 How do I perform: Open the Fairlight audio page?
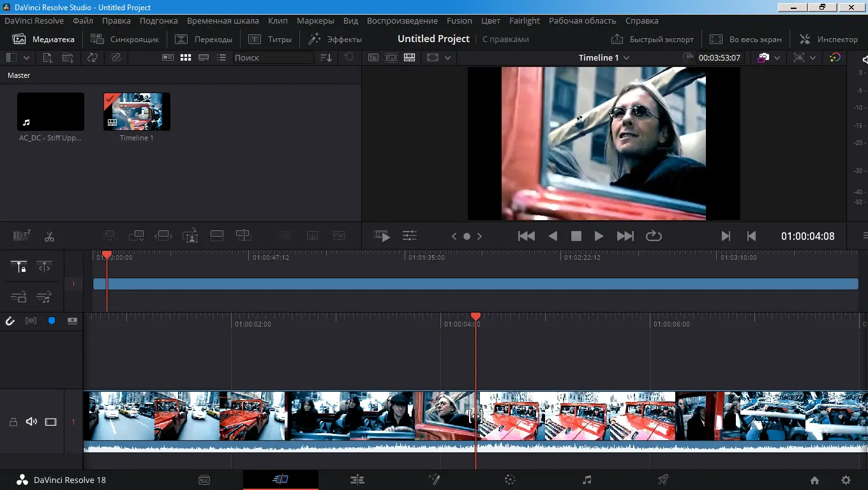(x=587, y=479)
